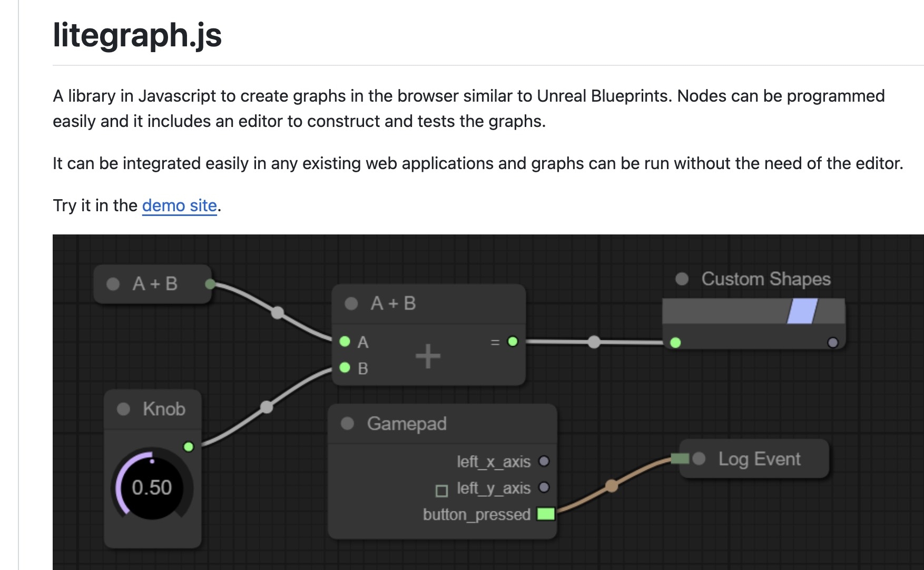Click the button_pressed label in Gamepad
The height and width of the screenshot is (570, 924).
477,514
